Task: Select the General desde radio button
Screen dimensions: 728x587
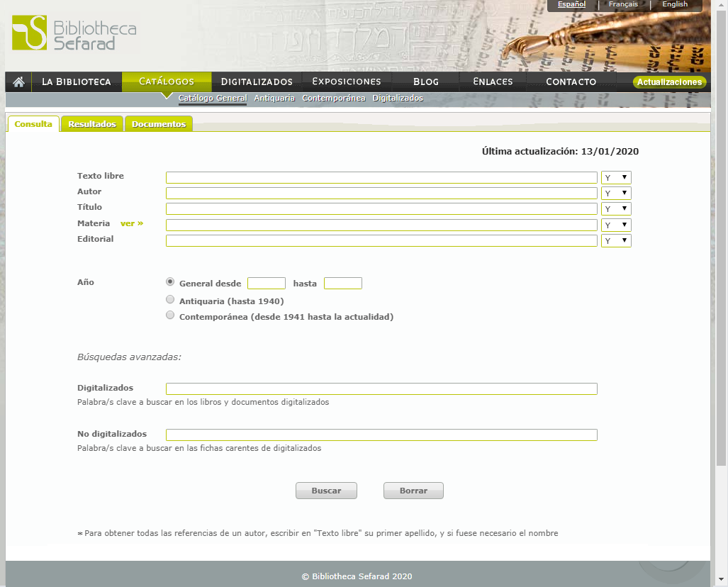Action: 170,282
